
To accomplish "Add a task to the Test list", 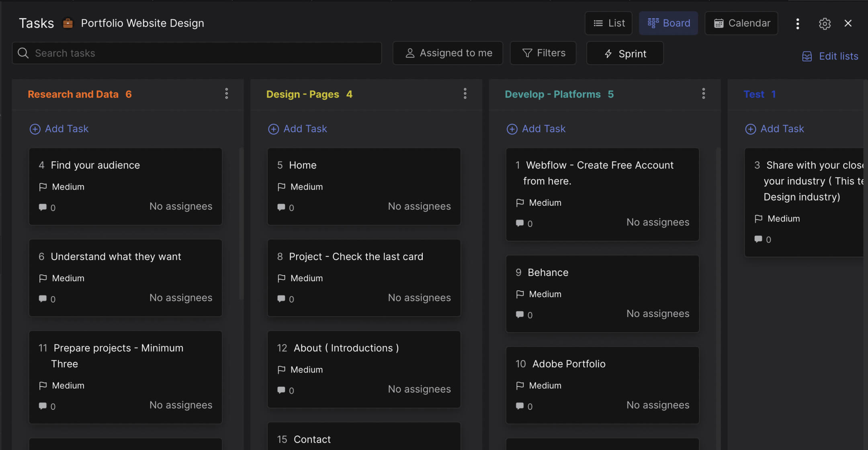I will (x=774, y=129).
